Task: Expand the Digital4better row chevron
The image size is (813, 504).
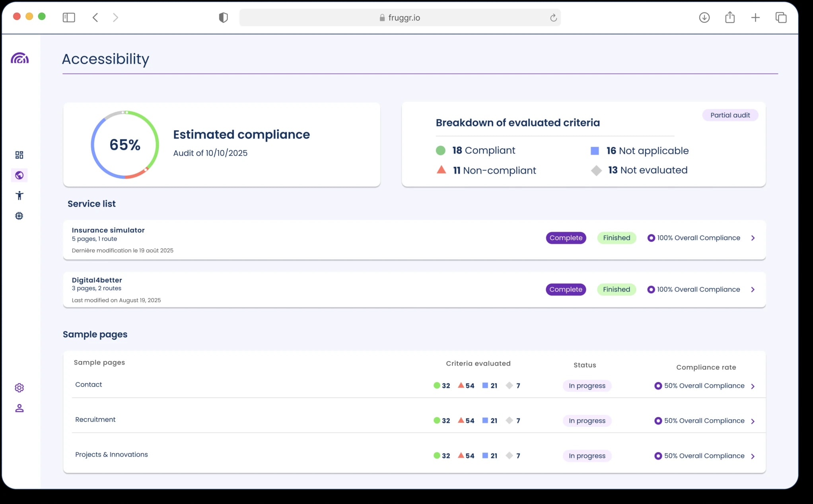Action: tap(753, 290)
